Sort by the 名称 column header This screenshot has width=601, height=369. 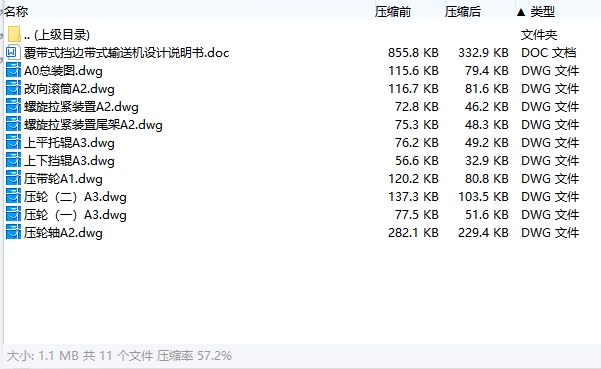16,11
